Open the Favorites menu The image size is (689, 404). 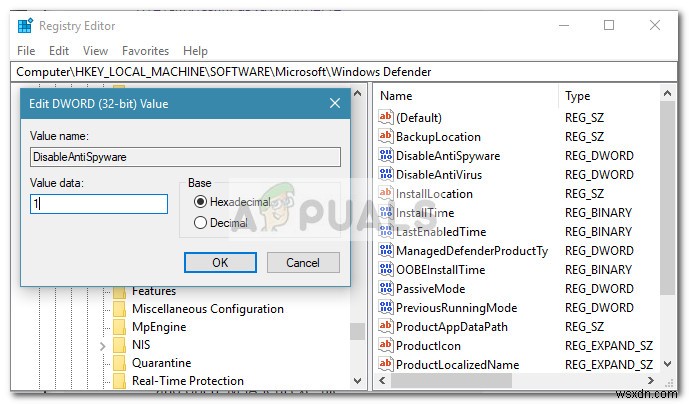(145, 51)
